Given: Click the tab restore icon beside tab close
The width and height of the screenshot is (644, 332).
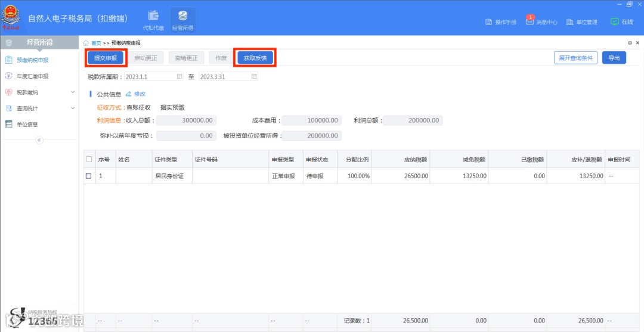Looking at the screenshot, I should [630, 43].
